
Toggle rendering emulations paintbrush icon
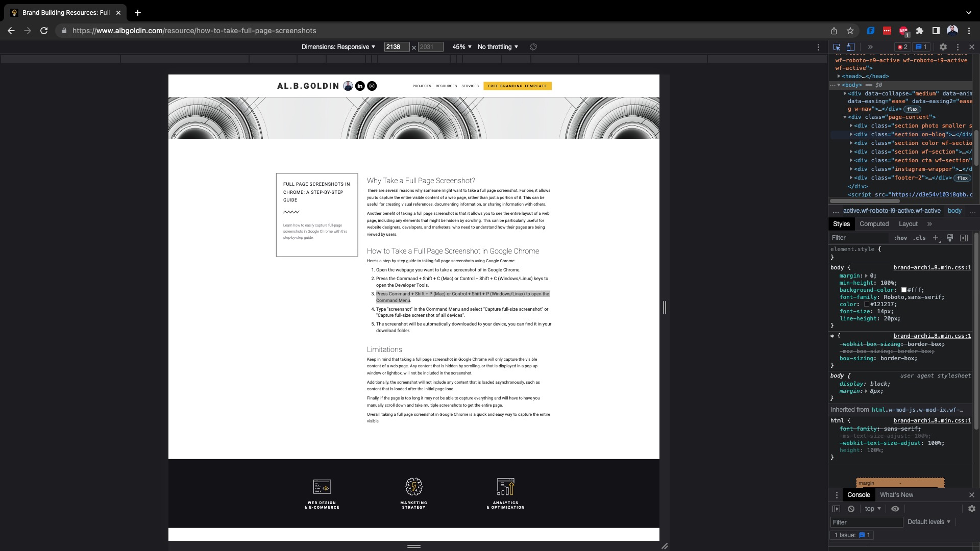point(950,238)
